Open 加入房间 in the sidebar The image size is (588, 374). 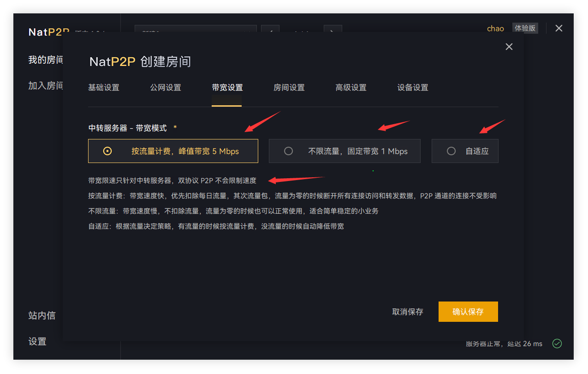pyautogui.click(x=46, y=85)
